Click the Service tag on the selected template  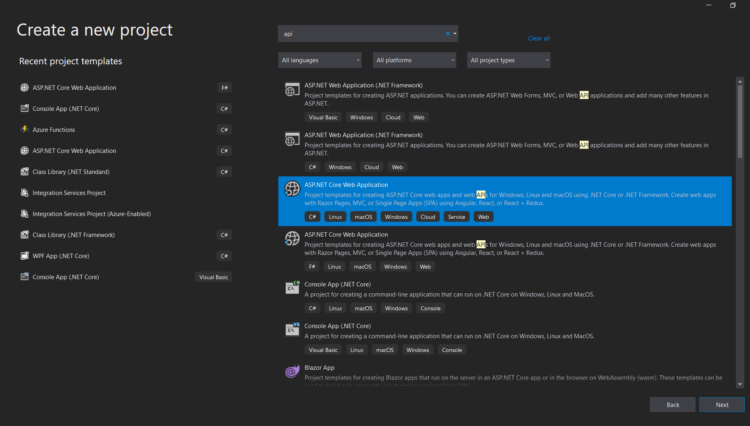(456, 217)
